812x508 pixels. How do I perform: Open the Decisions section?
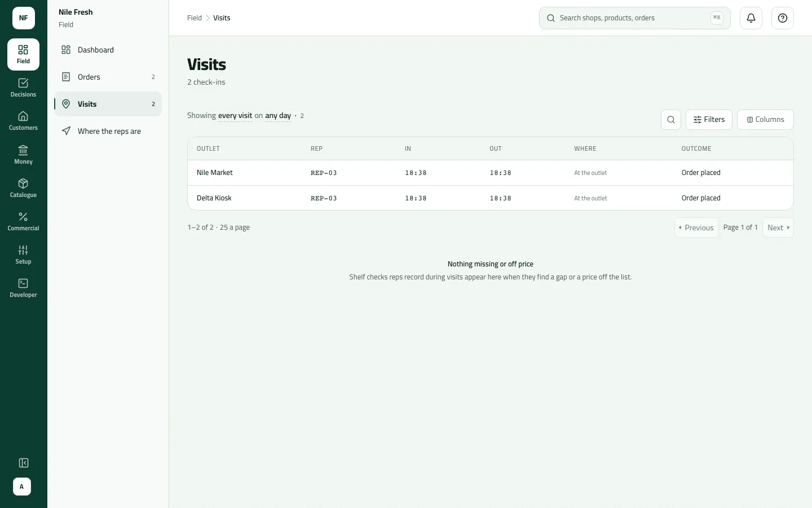coord(23,87)
